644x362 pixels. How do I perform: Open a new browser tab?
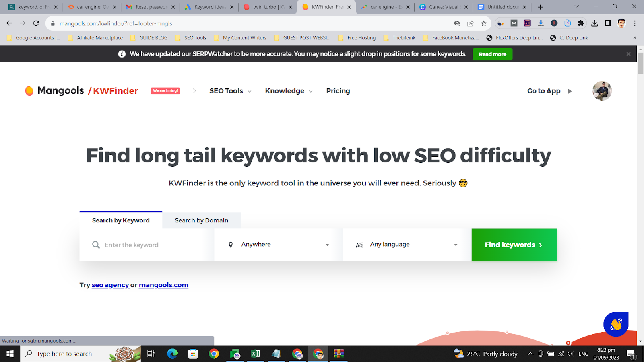pos(541,7)
